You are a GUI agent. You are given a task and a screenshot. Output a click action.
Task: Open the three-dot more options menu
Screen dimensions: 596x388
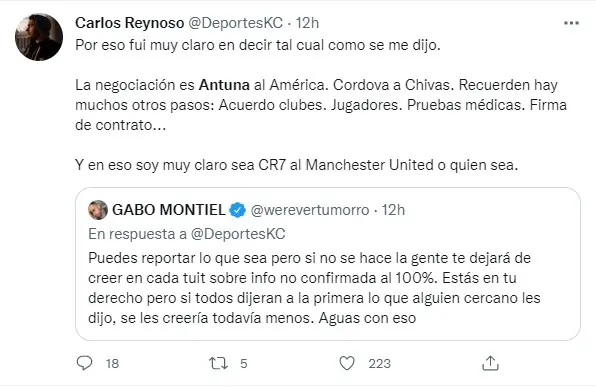tap(571, 23)
